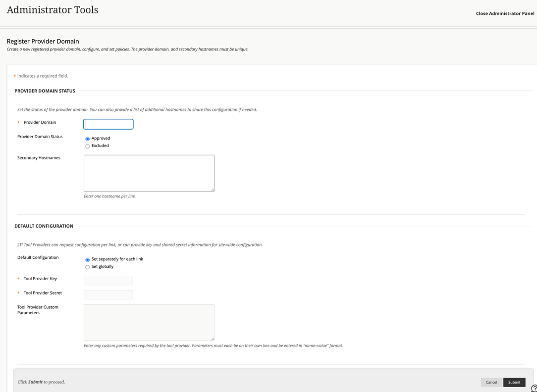Click the Administrator Tools title
The image size is (537, 392).
pyautogui.click(x=53, y=10)
